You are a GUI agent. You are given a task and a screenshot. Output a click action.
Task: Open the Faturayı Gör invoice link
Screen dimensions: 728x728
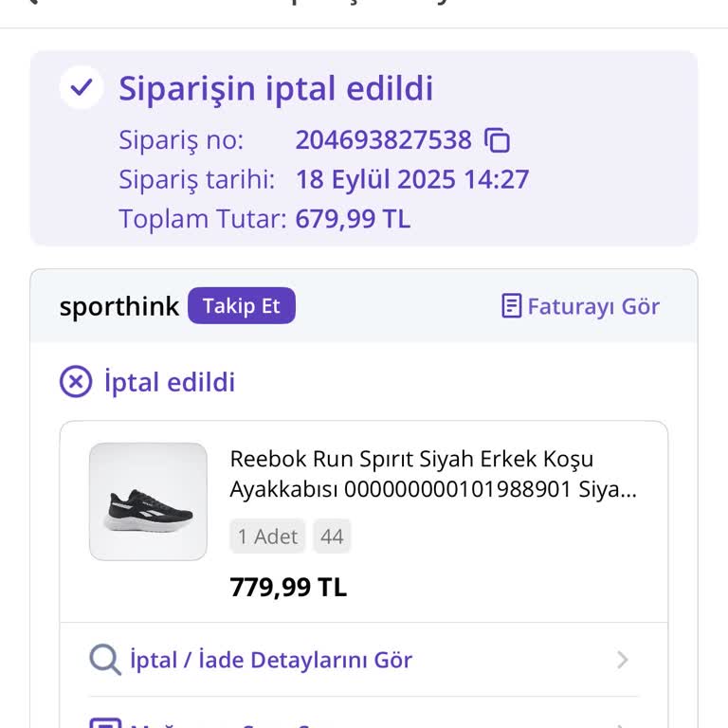592,306
